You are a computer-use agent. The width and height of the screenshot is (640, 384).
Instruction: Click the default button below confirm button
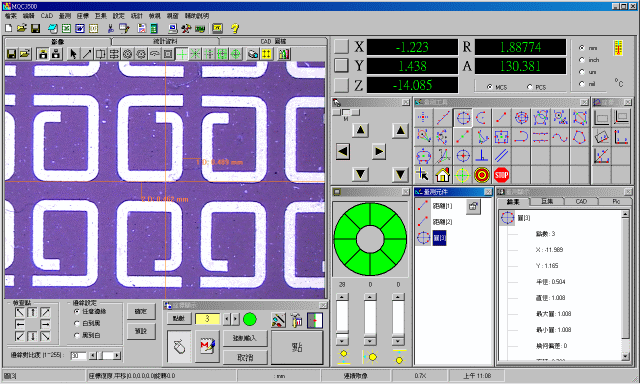pos(141,331)
